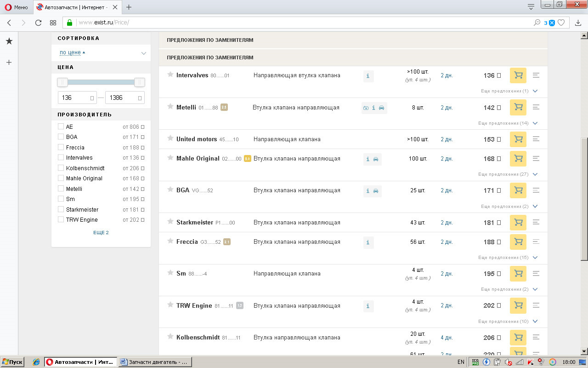Viewport: 588px width, 368px height.
Task: Expand more offers for Sm (2)
Action: pos(509,289)
